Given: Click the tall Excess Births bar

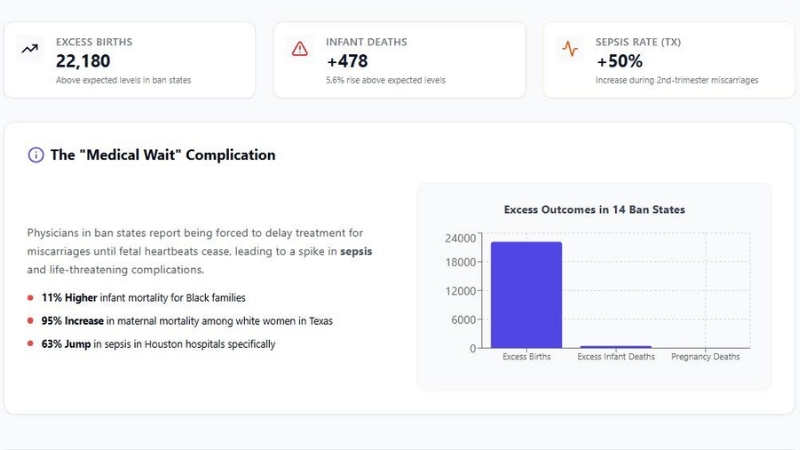Looking at the screenshot, I should pyautogui.click(x=526, y=295).
